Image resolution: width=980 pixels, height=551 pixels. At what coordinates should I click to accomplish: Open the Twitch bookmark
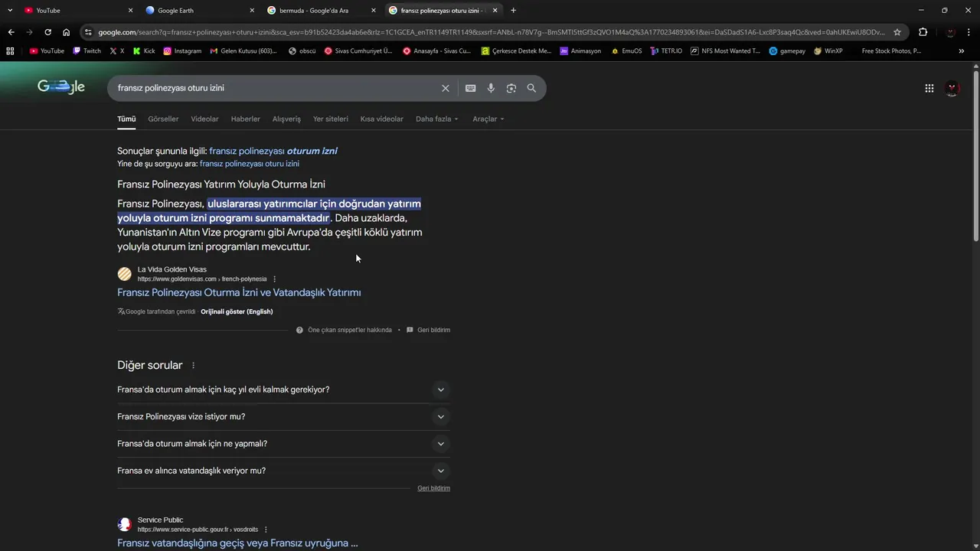tap(87, 51)
